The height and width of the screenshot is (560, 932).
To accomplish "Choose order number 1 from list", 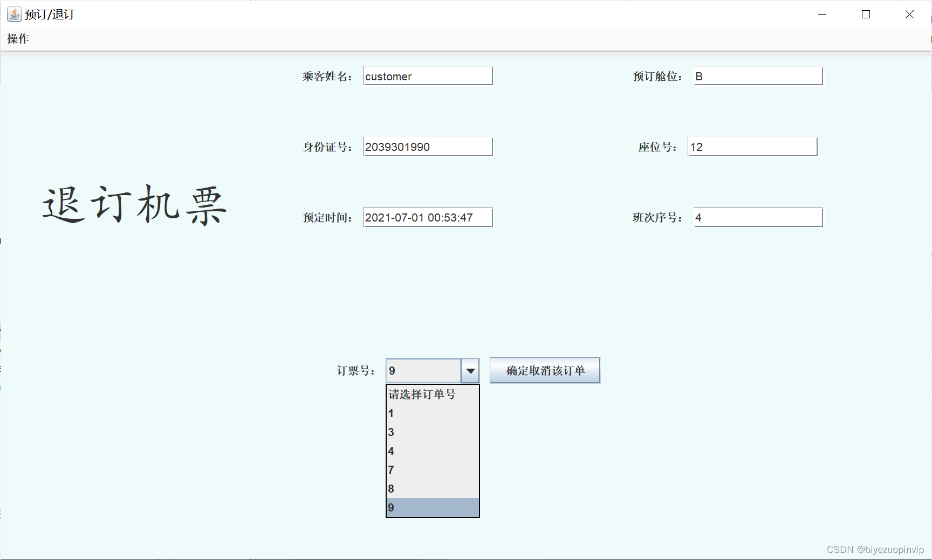I will click(x=433, y=413).
